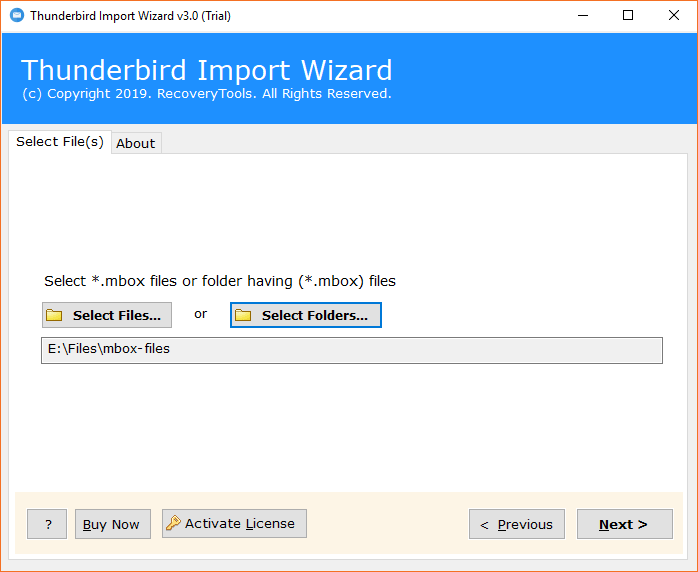Click the 'Select *.mbox files or folder' instruction text
This screenshot has width=698, height=572.
[x=220, y=281]
